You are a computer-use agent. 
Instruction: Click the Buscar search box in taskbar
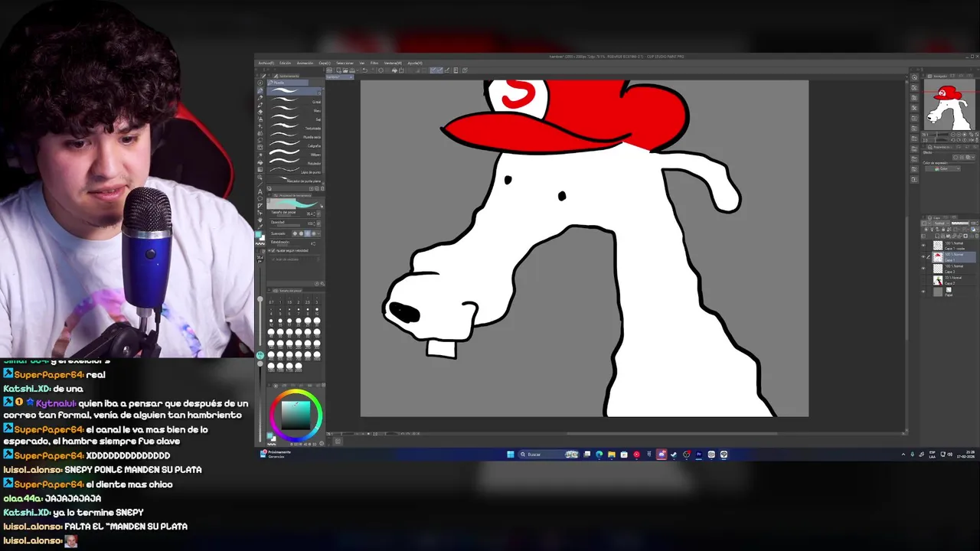pos(547,454)
